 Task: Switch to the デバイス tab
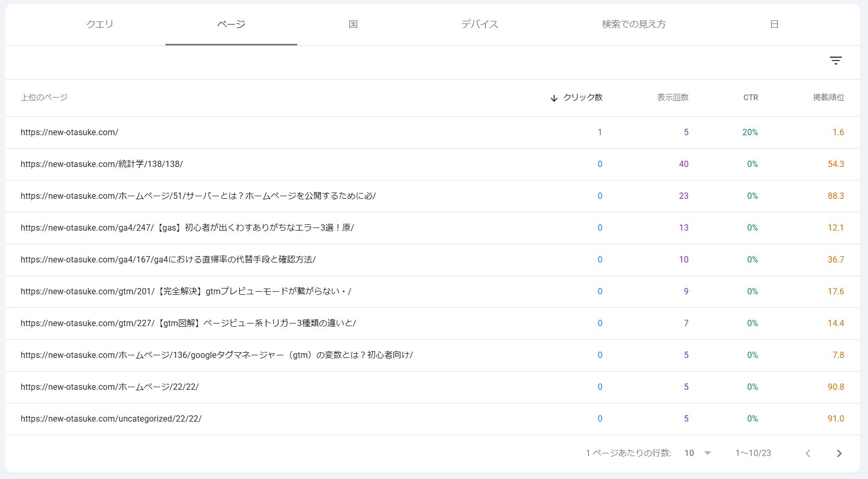[x=480, y=25]
